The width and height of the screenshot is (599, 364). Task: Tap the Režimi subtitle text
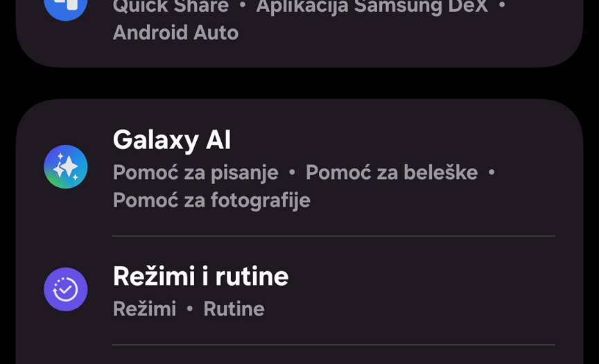144,309
